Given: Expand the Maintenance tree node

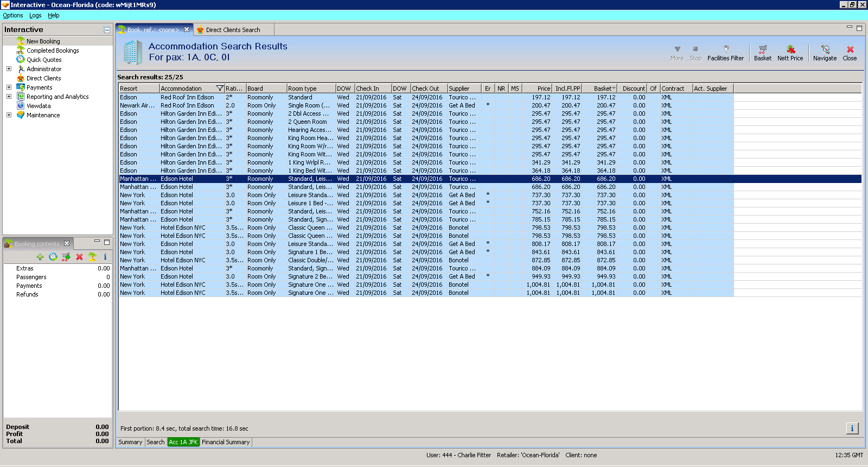Looking at the screenshot, I should point(9,115).
